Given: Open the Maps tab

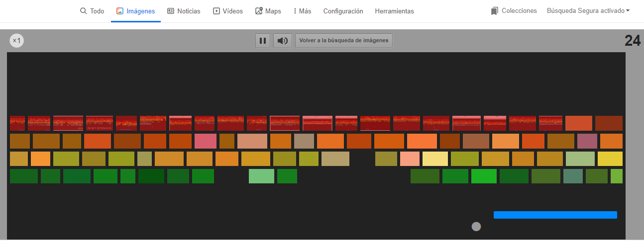Looking at the screenshot, I should coord(268,11).
